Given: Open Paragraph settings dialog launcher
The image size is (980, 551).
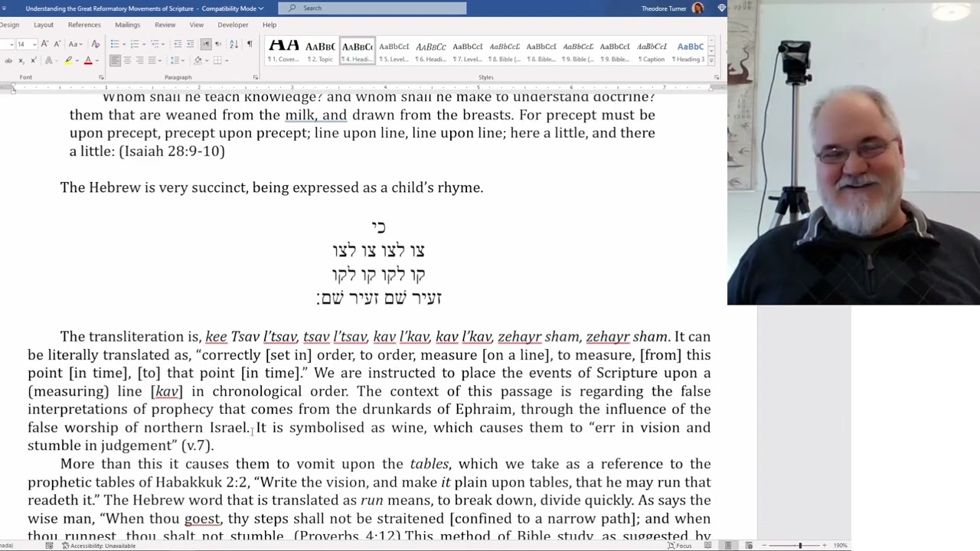Looking at the screenshot, I should pos(255,77).
